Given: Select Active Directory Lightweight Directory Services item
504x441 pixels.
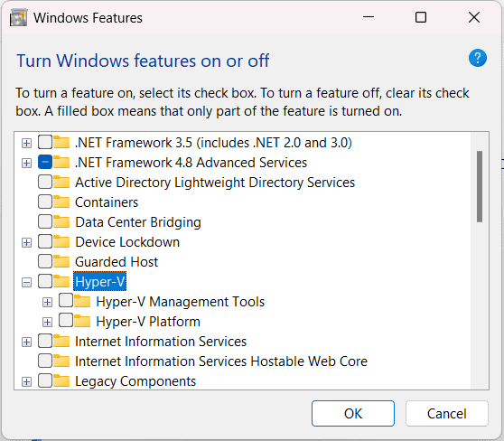Looking at the screenshot, I should (215, 183).
